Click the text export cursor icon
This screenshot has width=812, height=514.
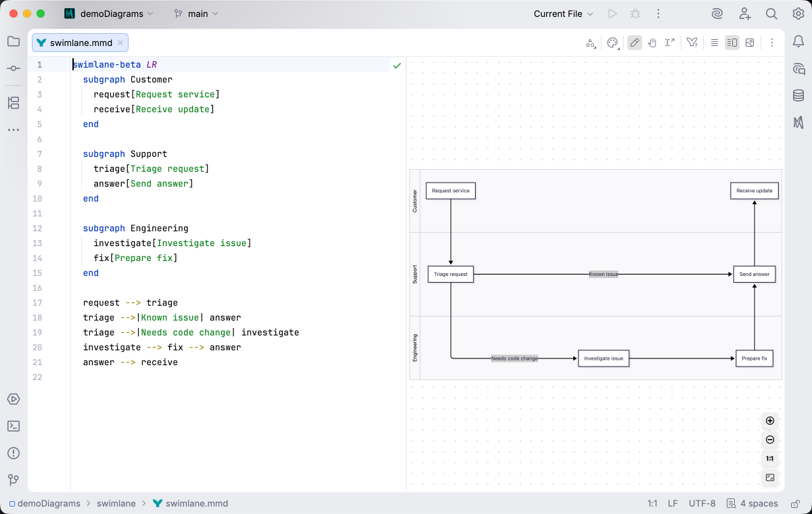pos(670,43)
